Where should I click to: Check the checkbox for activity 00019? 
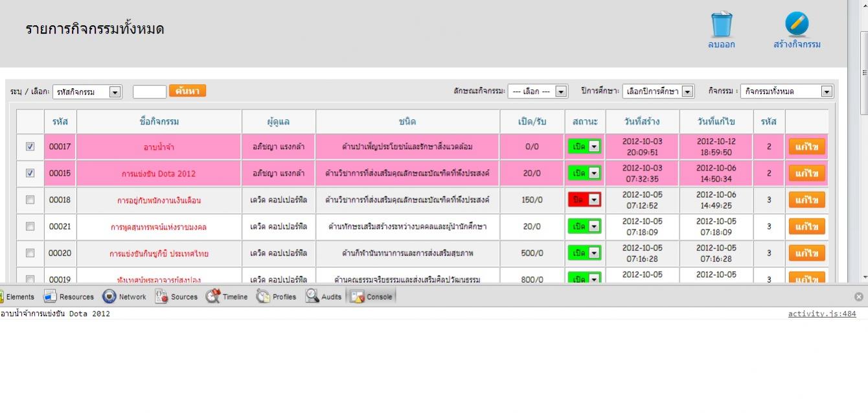tap(30, 279)
